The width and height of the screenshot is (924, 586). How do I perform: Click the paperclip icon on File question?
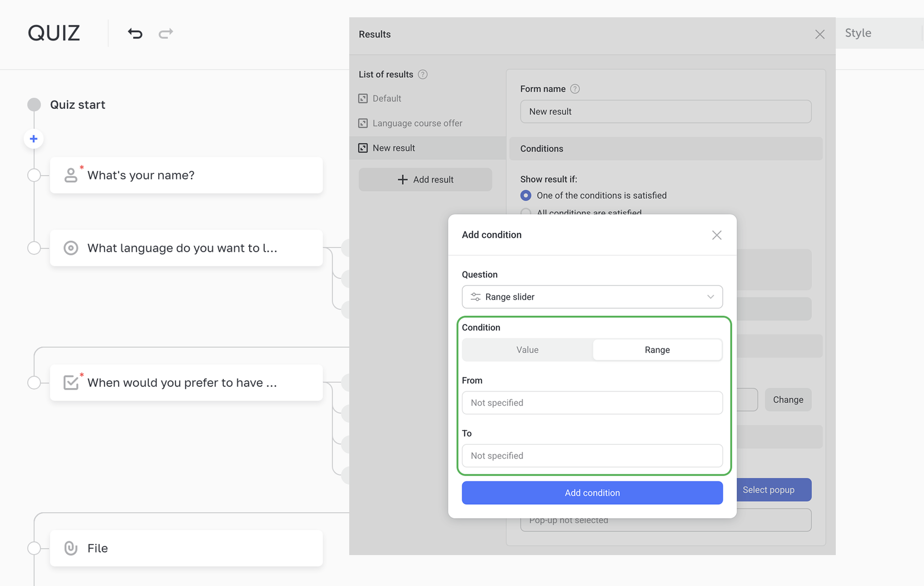click(x=71, y=548)
